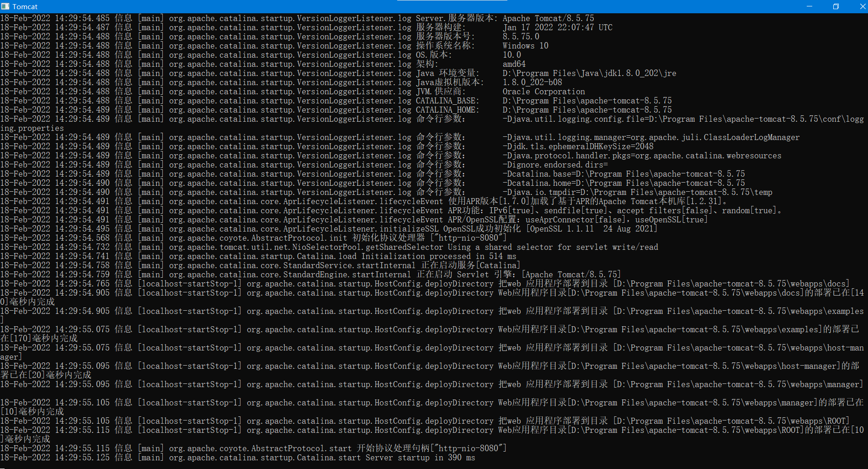Image resolution: width=868 pixels, height=469 pixels.
Task: Click the '-Dcatalina.home' argument line
Action: pos(624,183)
